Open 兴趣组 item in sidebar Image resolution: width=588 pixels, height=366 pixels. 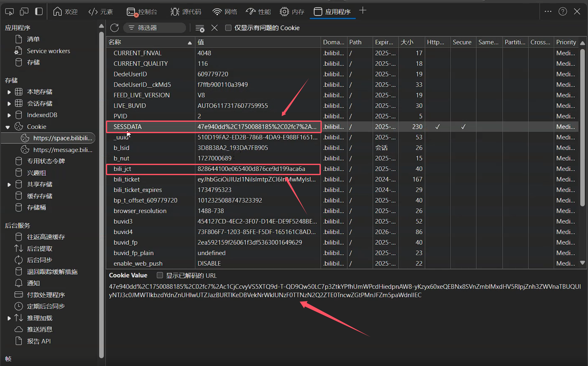coord(36,173)
